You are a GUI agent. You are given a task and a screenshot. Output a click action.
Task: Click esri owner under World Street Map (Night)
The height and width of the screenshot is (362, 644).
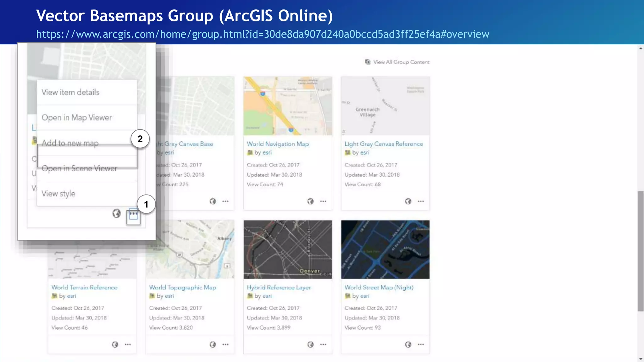(x=365, y=296)
